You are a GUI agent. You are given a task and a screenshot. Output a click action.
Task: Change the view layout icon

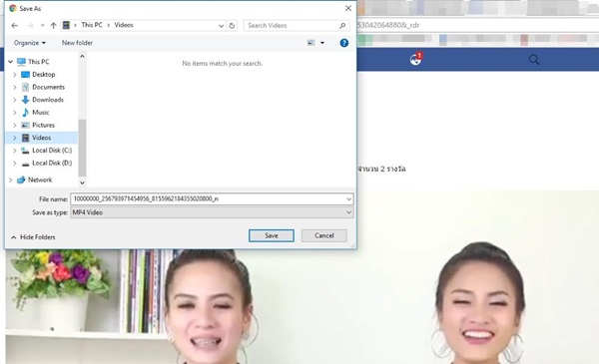(311, 43)
